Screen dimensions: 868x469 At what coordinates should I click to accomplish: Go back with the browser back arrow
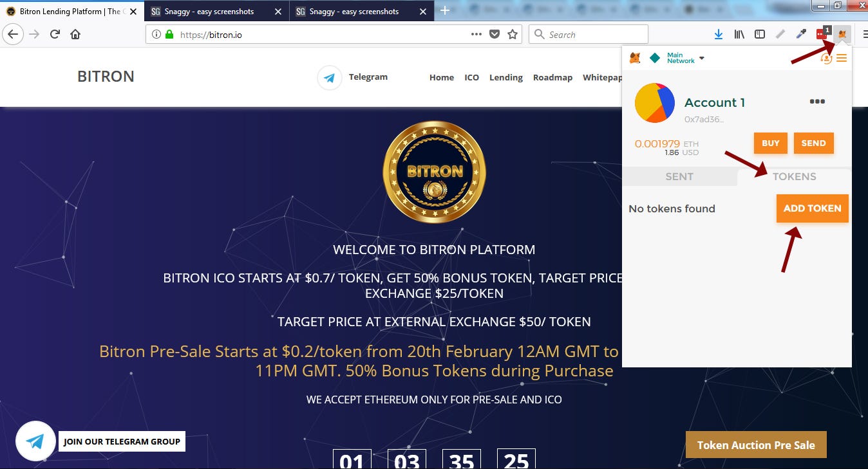14,35
